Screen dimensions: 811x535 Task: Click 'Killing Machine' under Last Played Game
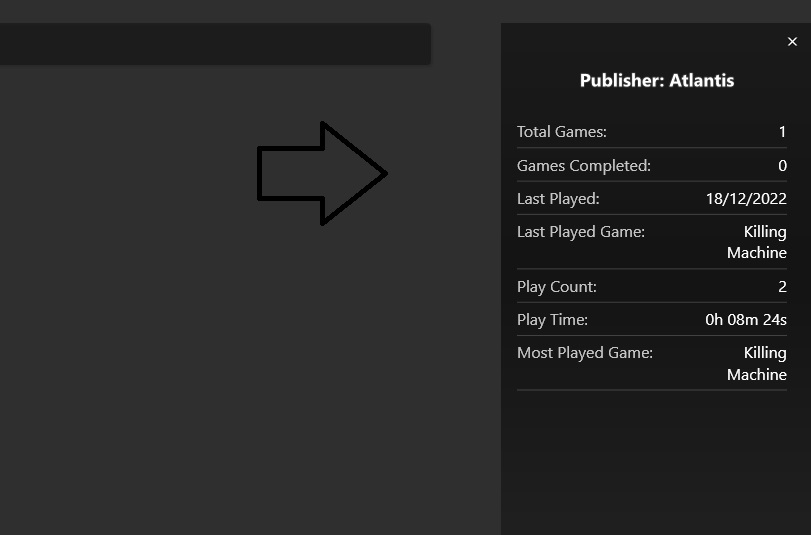click(x=757, y=242)
